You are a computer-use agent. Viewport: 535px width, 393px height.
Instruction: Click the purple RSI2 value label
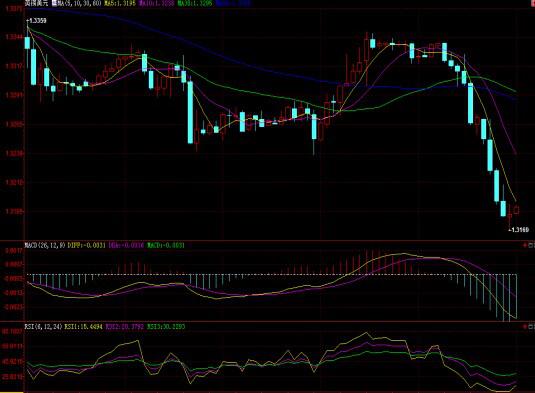[x=125, y=326]
